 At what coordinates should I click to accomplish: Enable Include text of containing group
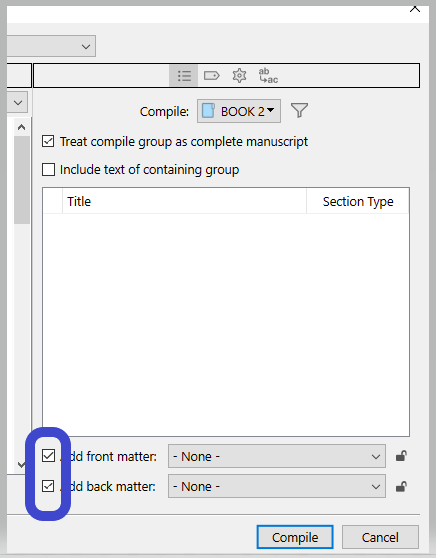pos(48,169)
